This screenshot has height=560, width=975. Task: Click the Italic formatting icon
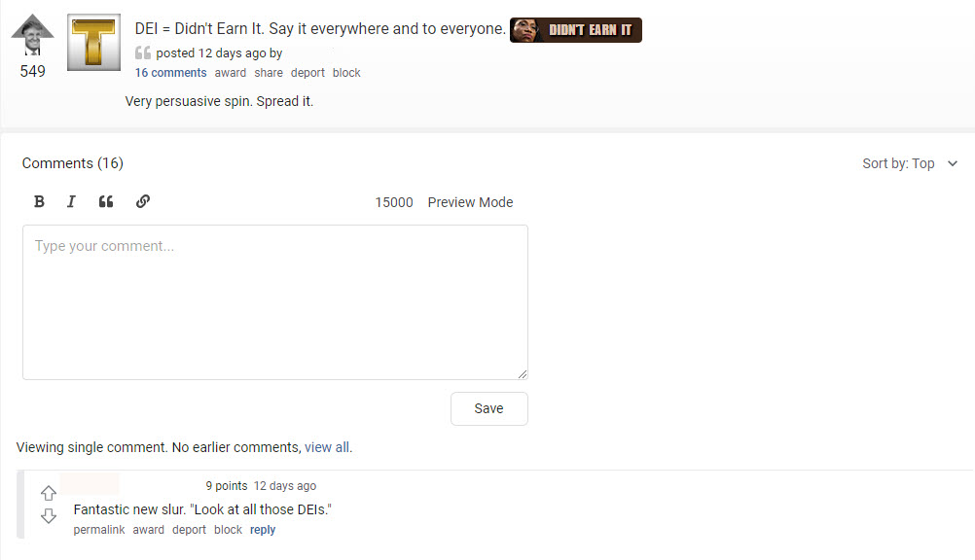[x=71, y=202]
